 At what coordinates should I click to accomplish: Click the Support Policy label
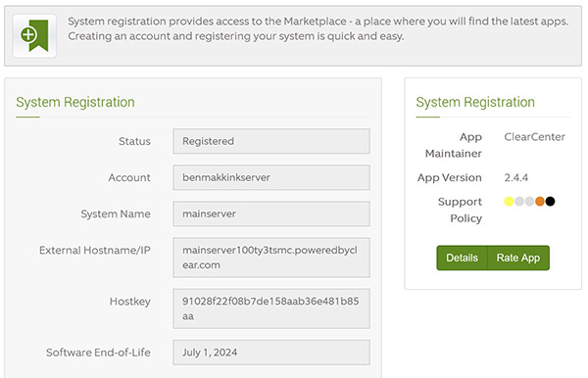(x=460, y=210)
